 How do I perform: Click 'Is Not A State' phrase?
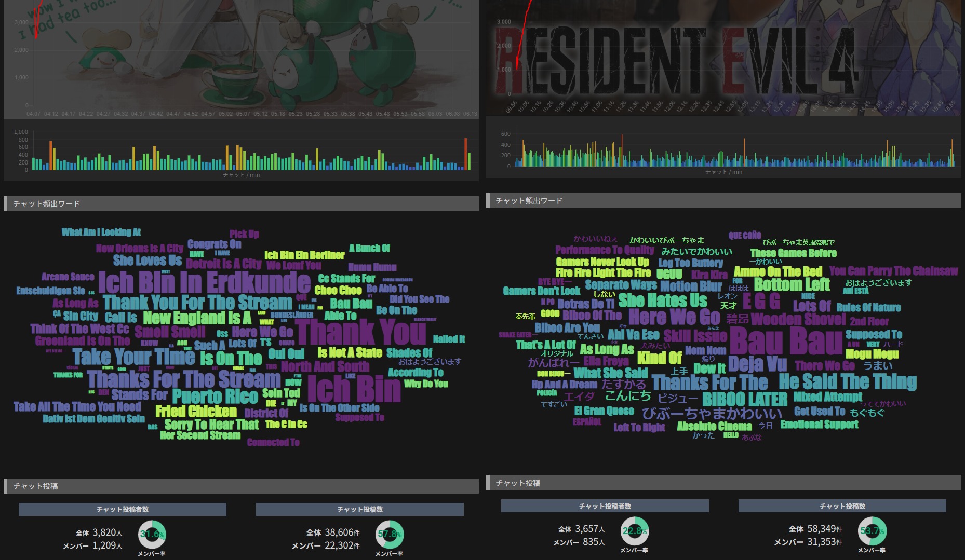point(350,353)
